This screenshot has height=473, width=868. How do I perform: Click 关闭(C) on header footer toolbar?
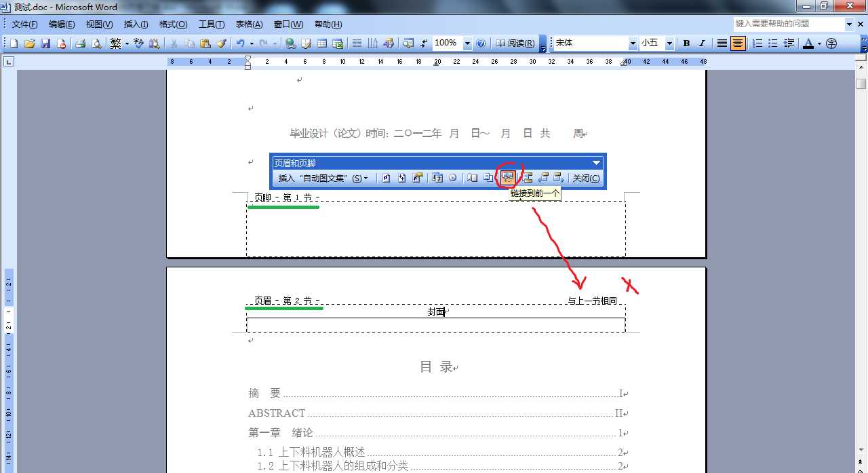point(586,178)
